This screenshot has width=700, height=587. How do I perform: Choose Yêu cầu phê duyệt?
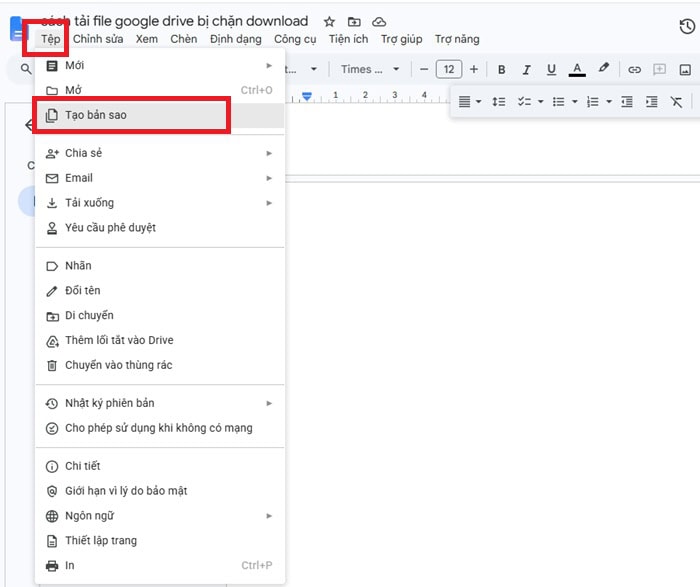click(x=159, y=228)
